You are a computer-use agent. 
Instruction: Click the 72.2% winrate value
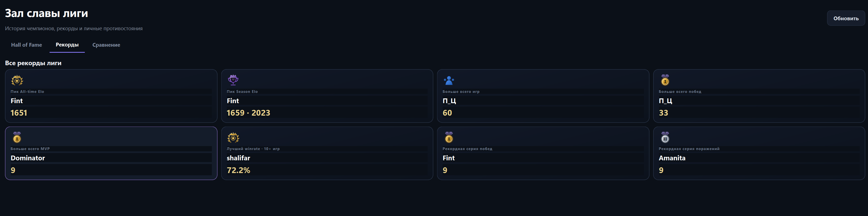click(238, 170)
